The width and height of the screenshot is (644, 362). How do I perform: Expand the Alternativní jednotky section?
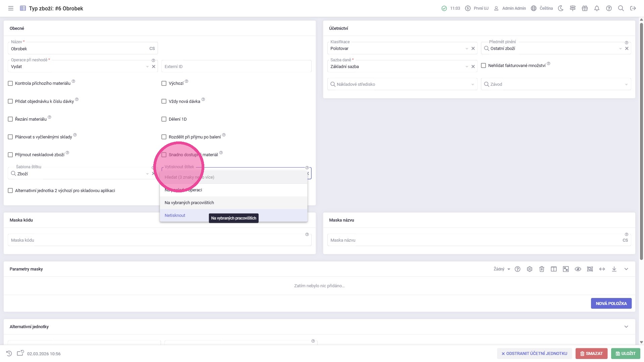click(x=626, y=327)
